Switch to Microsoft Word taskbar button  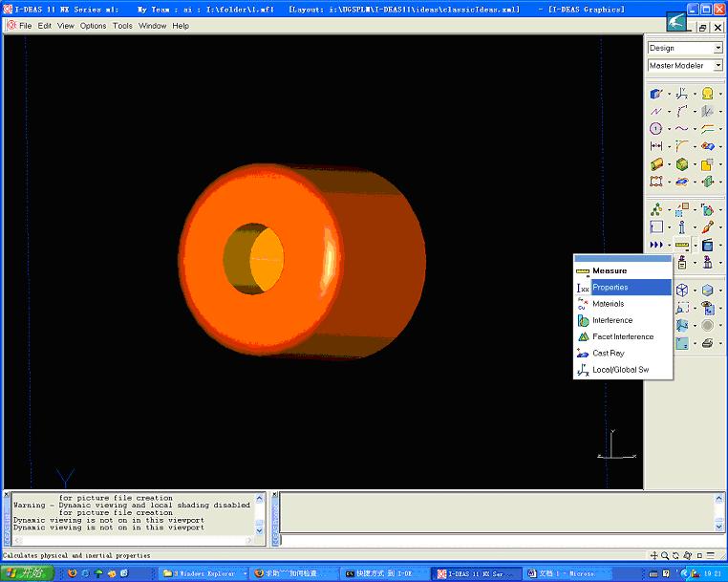tap(567, 573)
